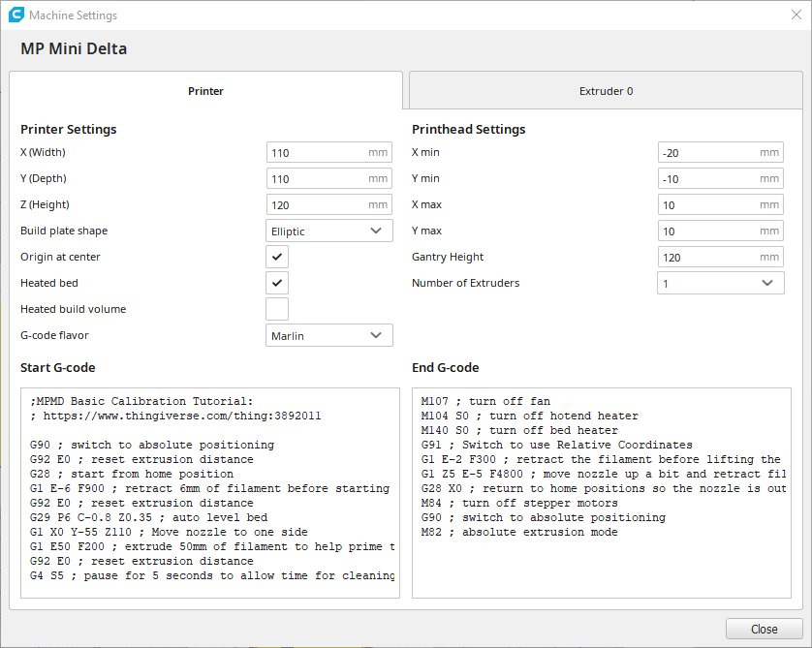Edit the X min field

(720, 153)
